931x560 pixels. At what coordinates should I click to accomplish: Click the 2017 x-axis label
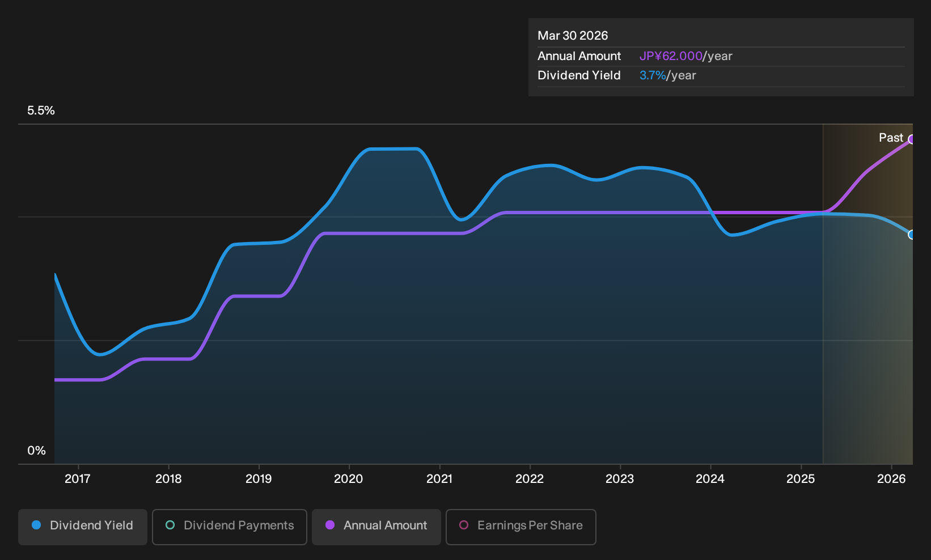[78, 479]
